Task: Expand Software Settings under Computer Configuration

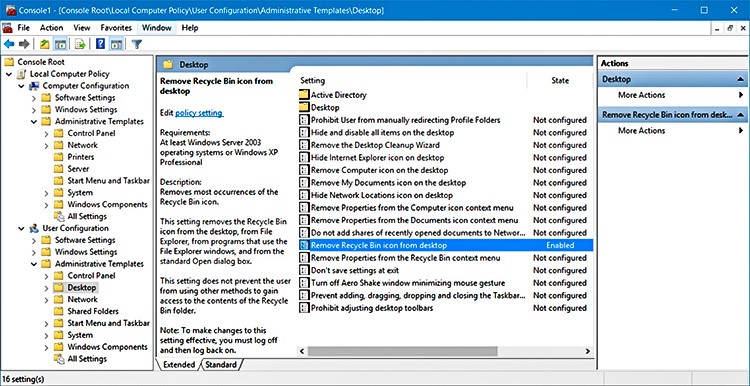Action: tap(34, 98)
